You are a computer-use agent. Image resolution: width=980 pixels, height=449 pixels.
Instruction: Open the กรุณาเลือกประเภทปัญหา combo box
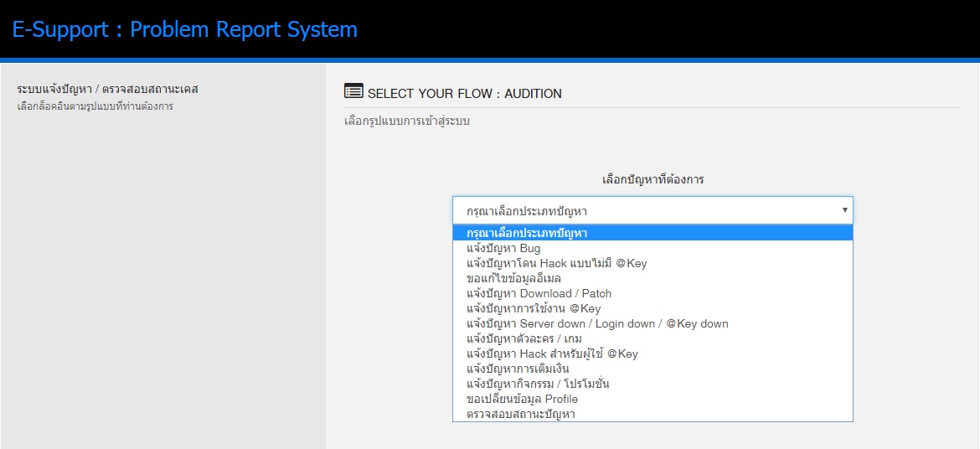click(652, 211)
